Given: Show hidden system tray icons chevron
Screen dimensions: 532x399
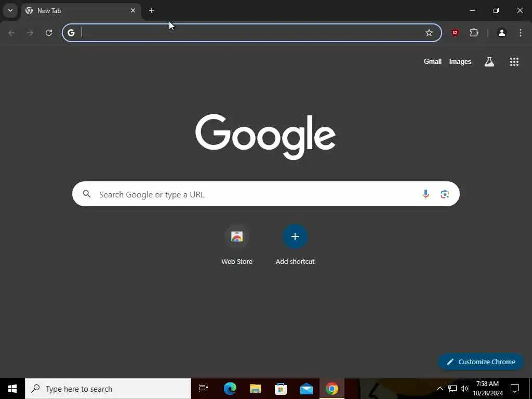Looking at the screenshot, I should click(440, 389).
